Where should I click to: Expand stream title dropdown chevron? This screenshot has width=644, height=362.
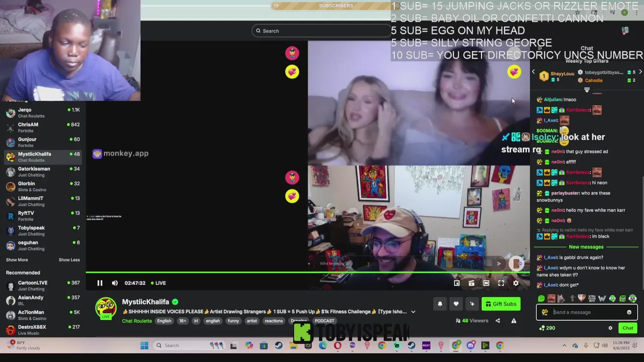point(413,312)
